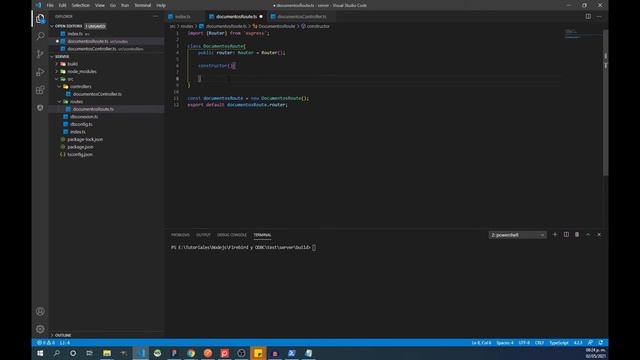Open the Selection menu
Viewport: 640px width, 360px height.
pos(80,5)
